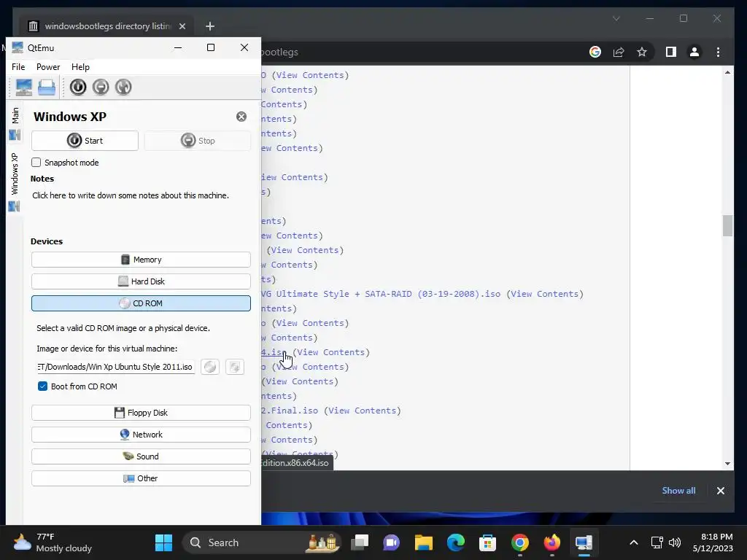The height and width of the screenshot is (560, 747).
Task: Open the weather widget on taskbar
Action: click(x=53, y=542)
